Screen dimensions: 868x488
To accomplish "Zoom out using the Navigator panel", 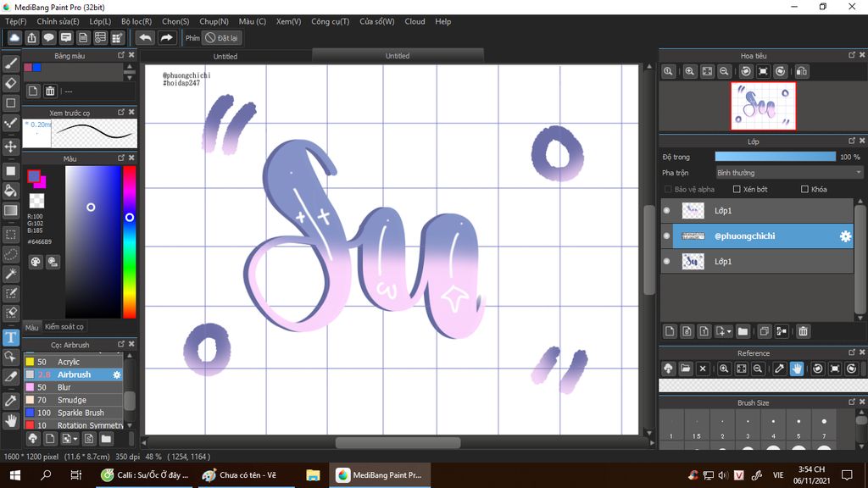I will click(724, 71).
